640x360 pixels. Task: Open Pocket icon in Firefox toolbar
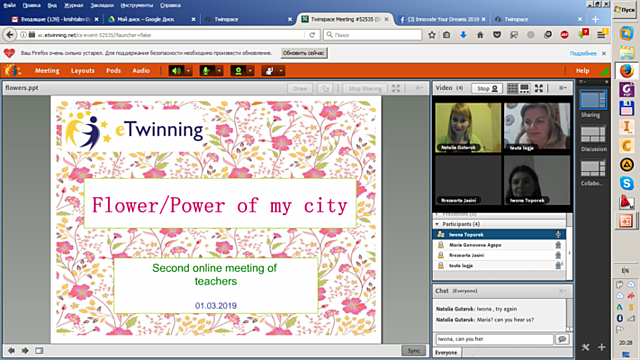point(497,35)
